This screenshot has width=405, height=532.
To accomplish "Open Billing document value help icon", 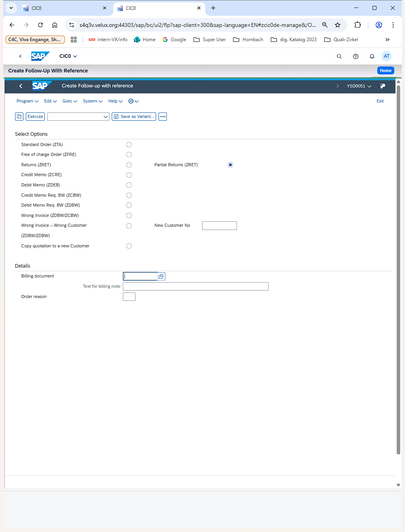I will (x=161, y=276).
